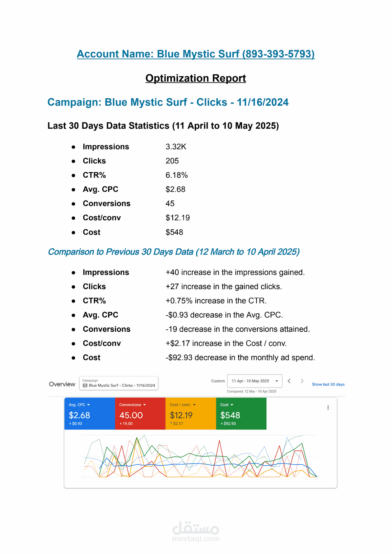This screenshot has width=392, height=554.
Task: Open the Campaign filter chip in Overview
Action: 119,383
